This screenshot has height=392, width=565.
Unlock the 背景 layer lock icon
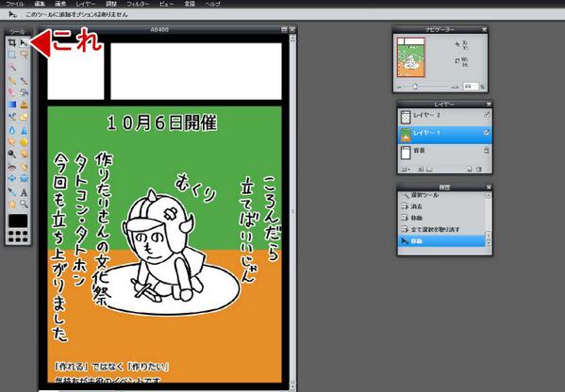487,151
